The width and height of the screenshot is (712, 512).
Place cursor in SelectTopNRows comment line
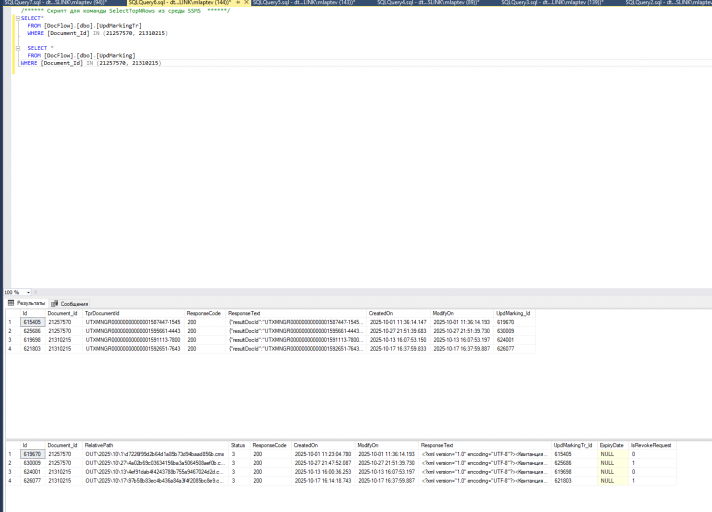point(125,10)
